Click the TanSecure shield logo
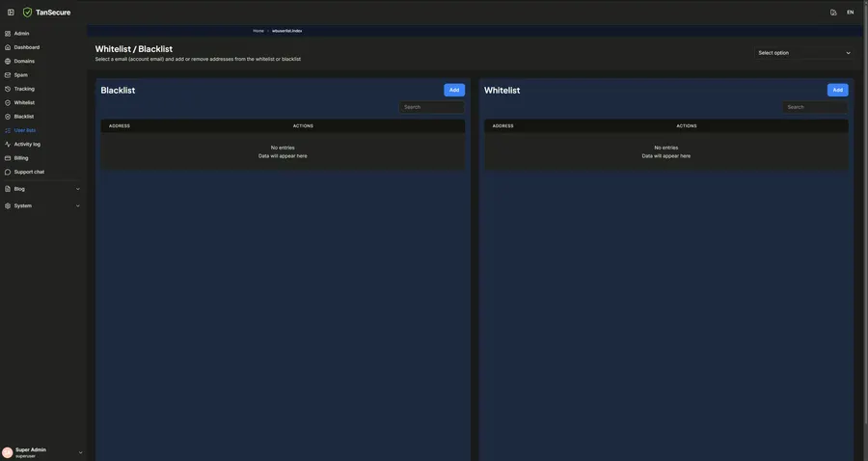868x461 pixels. tap(27, 13)
